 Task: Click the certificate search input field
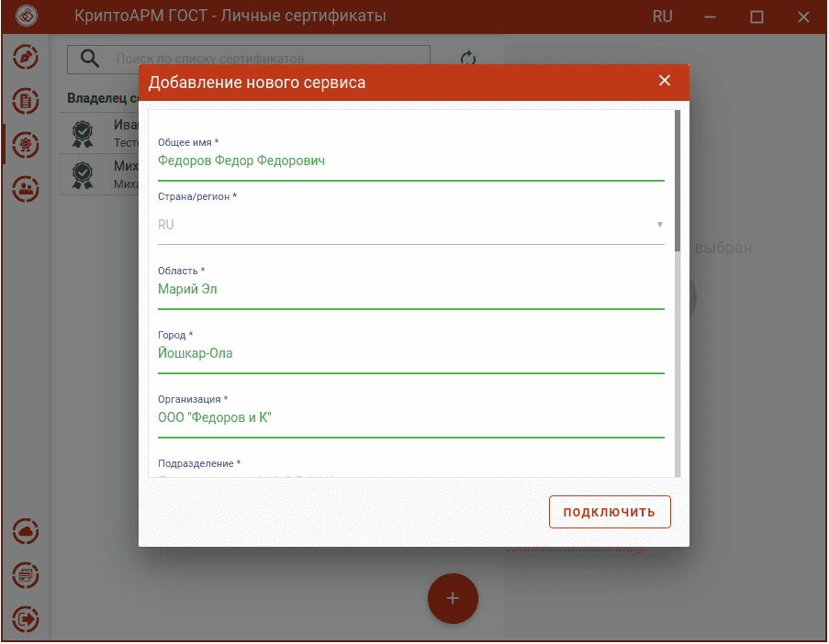pyautogui.click(x=249, y=59)
